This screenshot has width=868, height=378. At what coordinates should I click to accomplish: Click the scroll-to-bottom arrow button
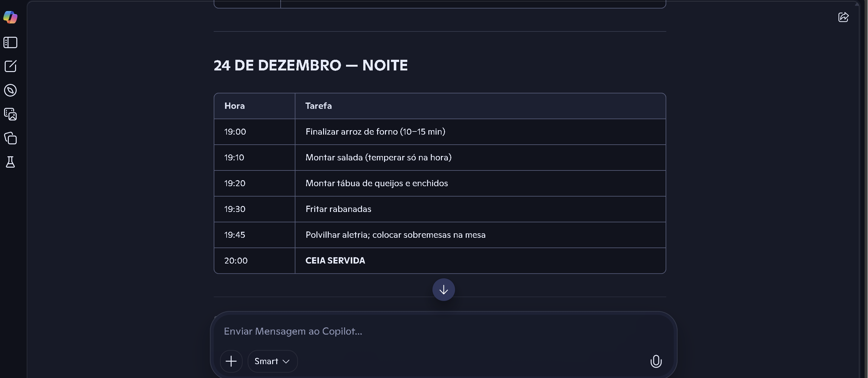click(x=443, y=290)
